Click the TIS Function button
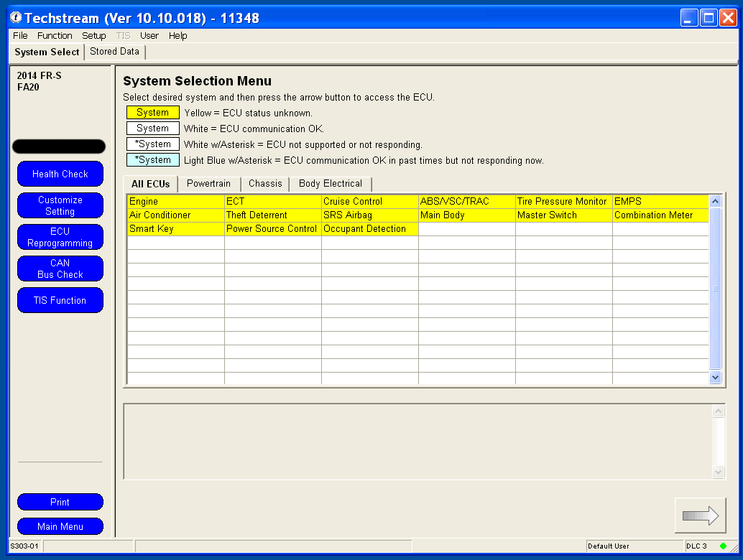Screen dimensions: 743x560 point(60,301)
